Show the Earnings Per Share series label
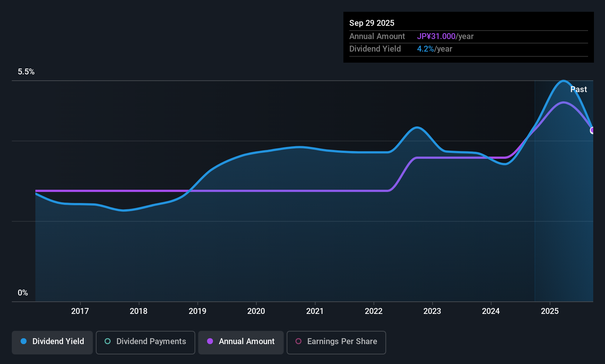605x364 pixels. pyautogui.click(x=342, y=341)
